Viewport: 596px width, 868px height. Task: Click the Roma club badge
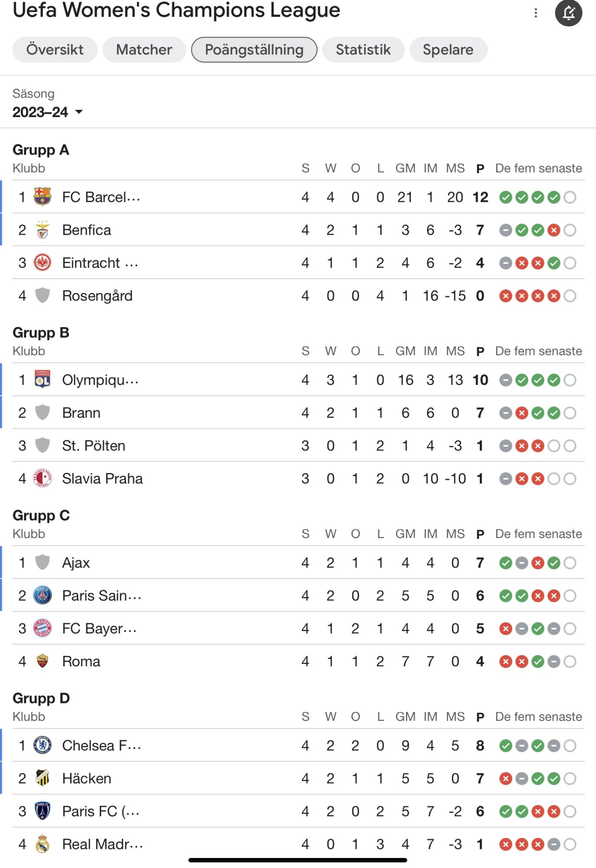tap(43, 661)
